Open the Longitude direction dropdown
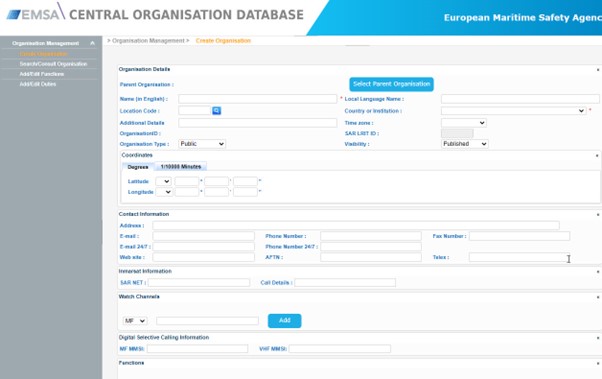Image resolution: width=602 pixels, height=379 pixels. pyautogui.click(x=164, y=192)
